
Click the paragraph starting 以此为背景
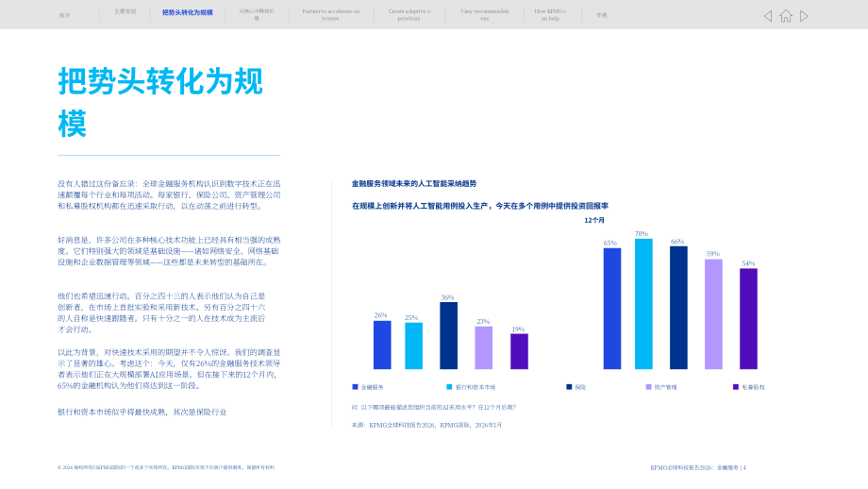pyautogui.click(x=169, y=369)
